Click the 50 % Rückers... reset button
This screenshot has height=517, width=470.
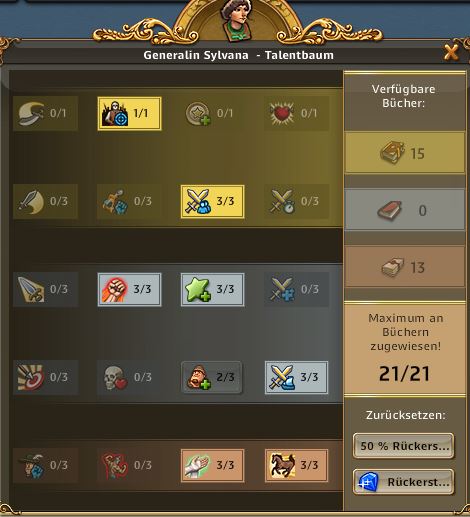404,446
